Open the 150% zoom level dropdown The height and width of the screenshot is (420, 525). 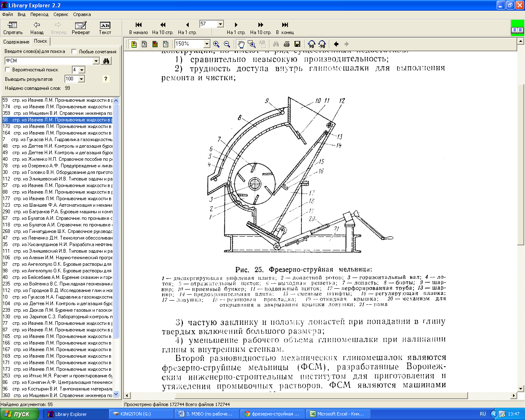(x=207, y=44)
